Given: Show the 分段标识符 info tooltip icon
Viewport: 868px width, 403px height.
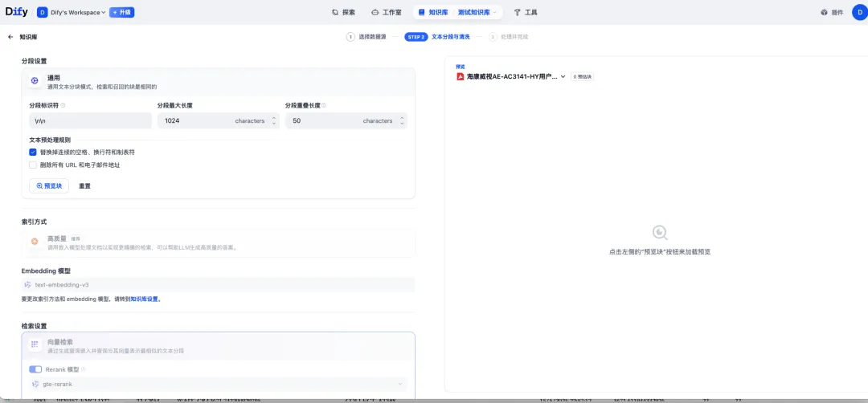Looking at the screenshot, I should pos(63,105).
